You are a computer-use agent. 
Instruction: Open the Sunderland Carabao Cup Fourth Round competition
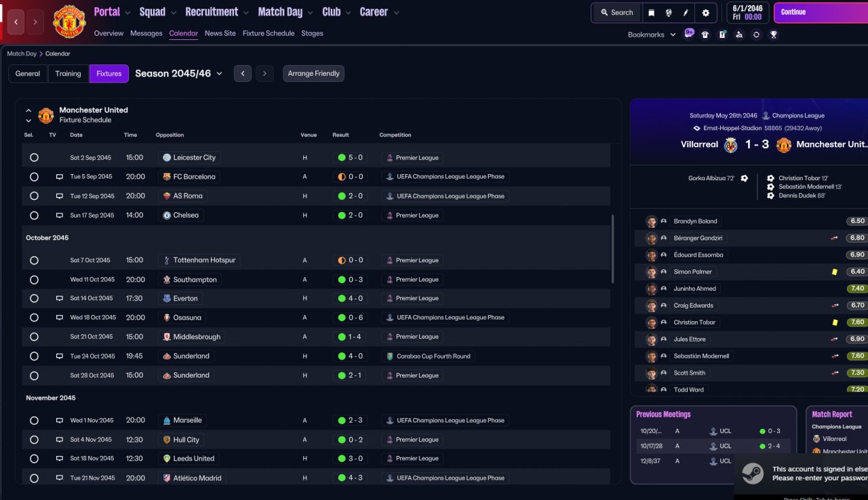427,356
